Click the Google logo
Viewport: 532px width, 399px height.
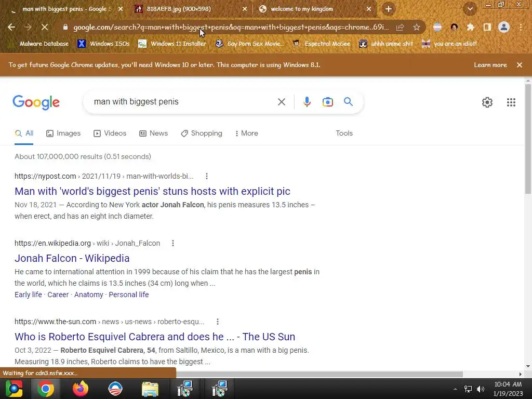36,102
